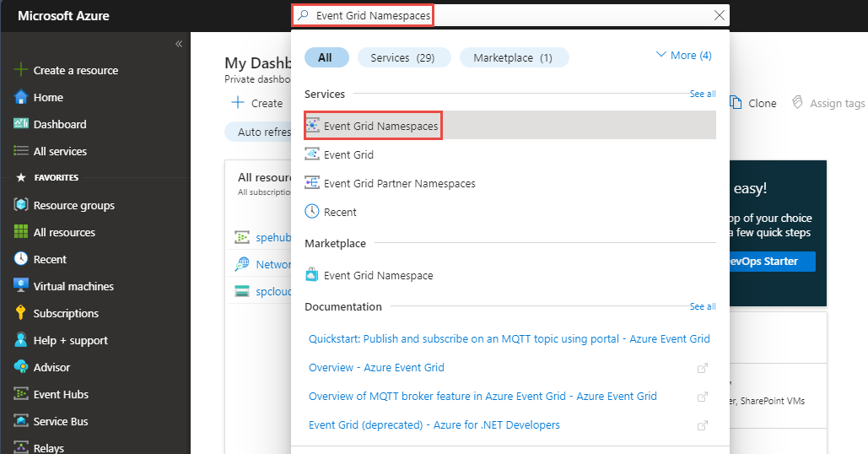
Task: Click external link icon for Overview doc
Action: click(x=703, y=368)
